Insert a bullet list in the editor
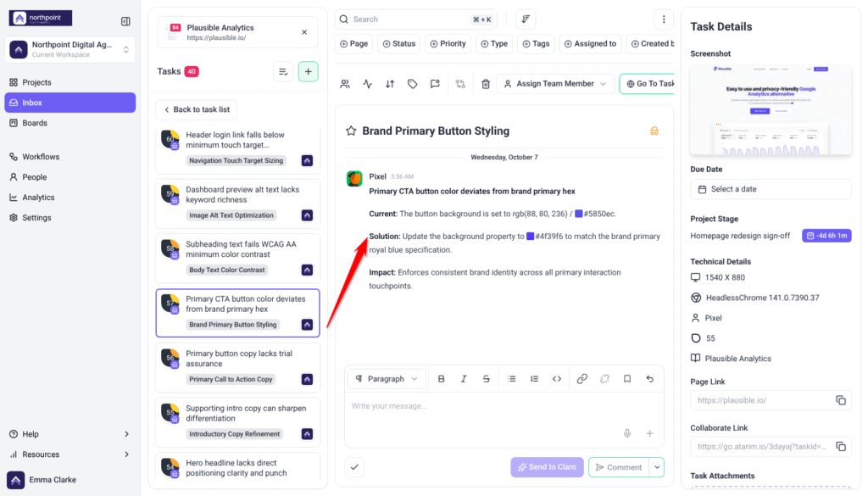Screen dimensions: 868x496 pos(511,379)
